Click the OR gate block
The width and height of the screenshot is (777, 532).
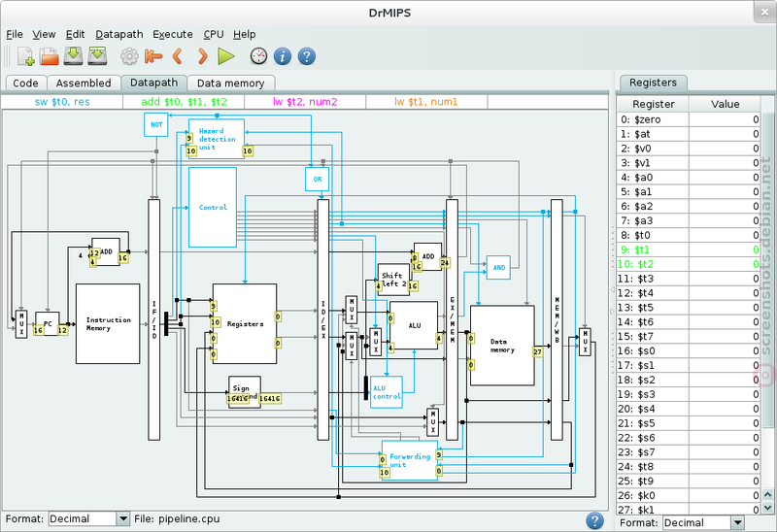318,179
